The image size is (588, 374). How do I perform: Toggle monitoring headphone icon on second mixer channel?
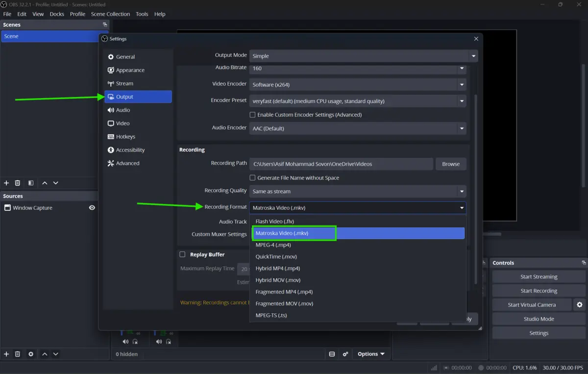point(169,342)
